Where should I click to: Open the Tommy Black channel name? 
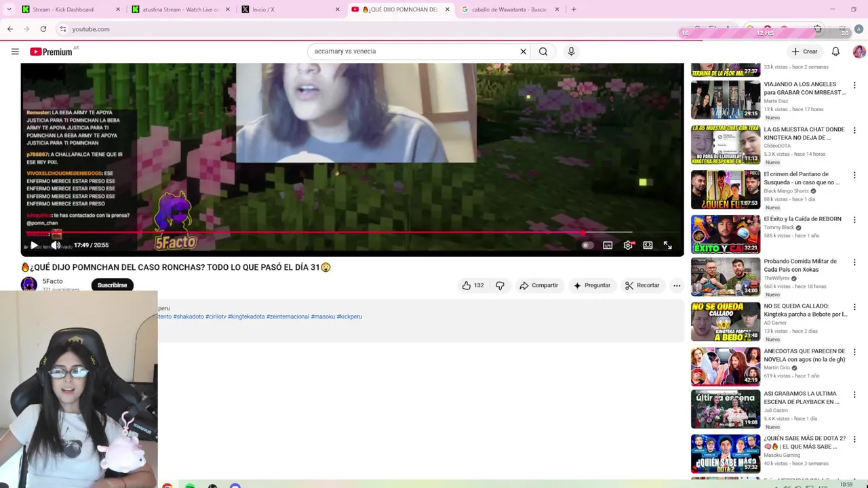coord(779,227)
